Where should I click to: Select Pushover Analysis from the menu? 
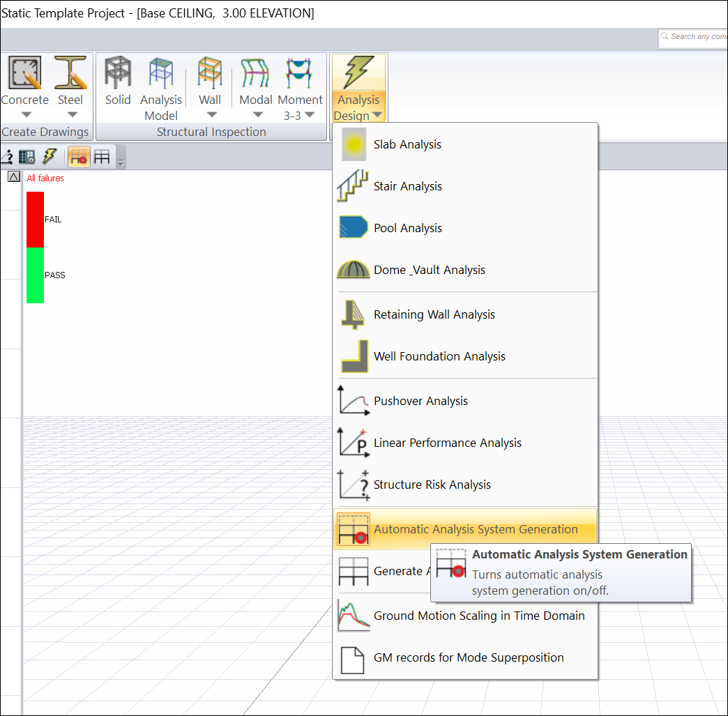[420, 401]
